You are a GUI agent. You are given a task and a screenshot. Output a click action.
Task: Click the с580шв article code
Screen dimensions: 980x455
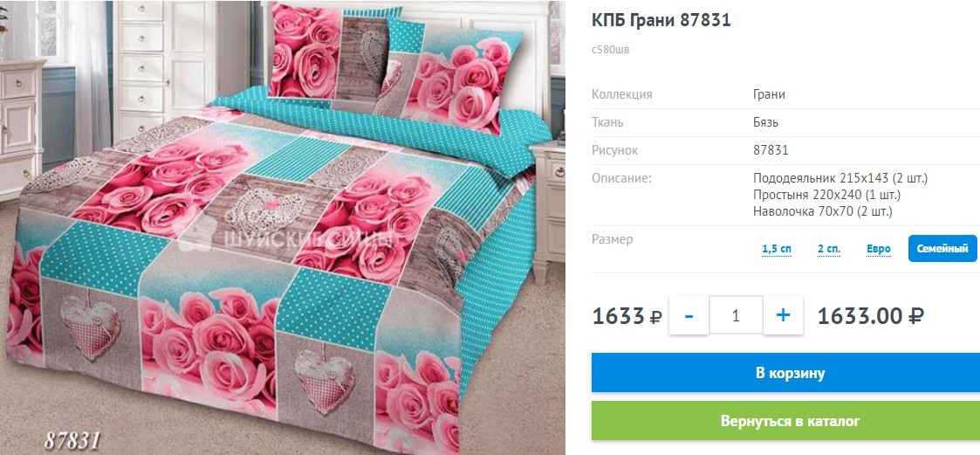[x=611, y=50]
